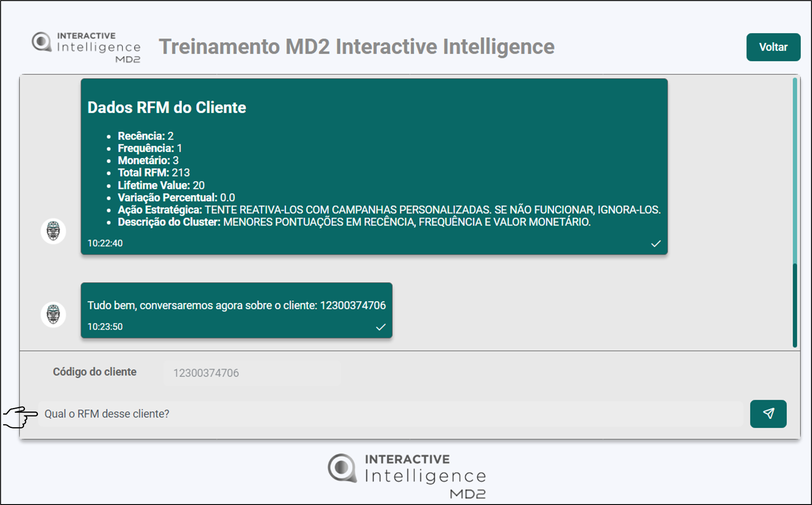812x505 pixels.
Task: Click the bot avatar beside the RFM data message
Action: 53,231
